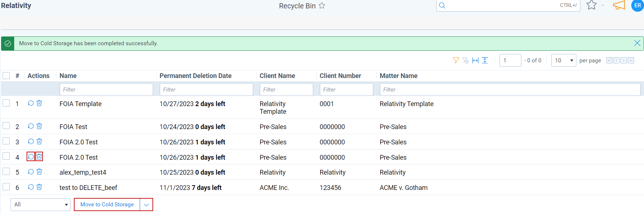
Task: Click the Client Number filter field
Action: click(346, 90)
